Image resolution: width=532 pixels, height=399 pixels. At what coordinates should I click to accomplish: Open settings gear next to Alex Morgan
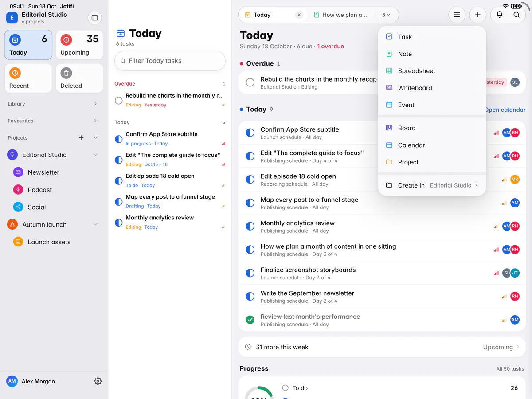[x=98, y=381]
